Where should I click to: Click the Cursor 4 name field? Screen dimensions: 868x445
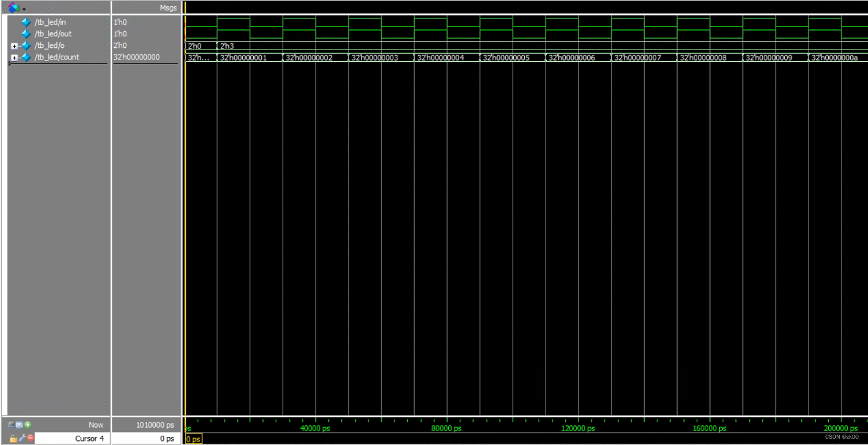72,439
